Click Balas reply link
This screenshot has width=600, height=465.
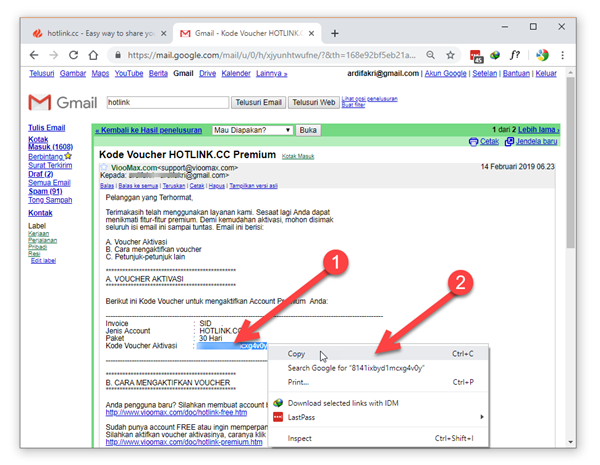[107, 186]
